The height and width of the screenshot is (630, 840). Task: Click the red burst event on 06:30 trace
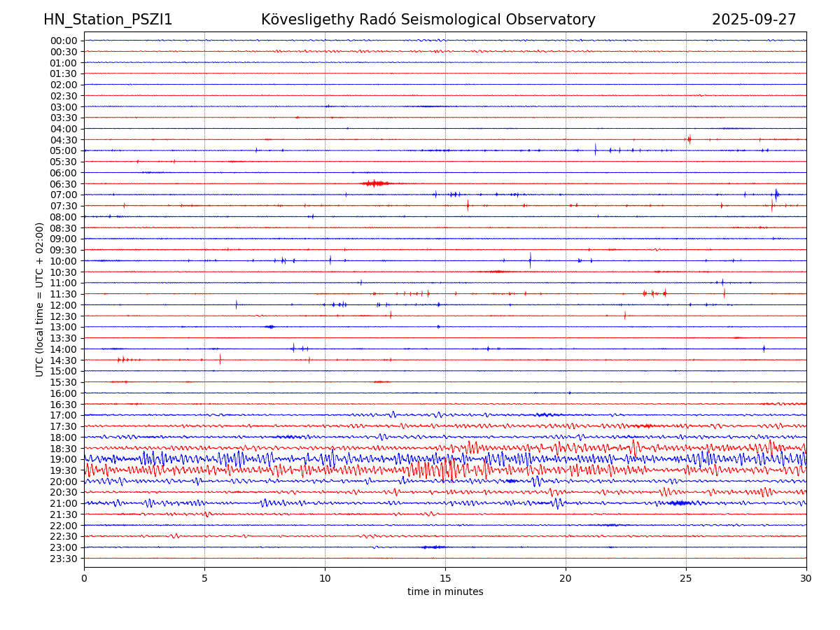[x=375, y=183]
